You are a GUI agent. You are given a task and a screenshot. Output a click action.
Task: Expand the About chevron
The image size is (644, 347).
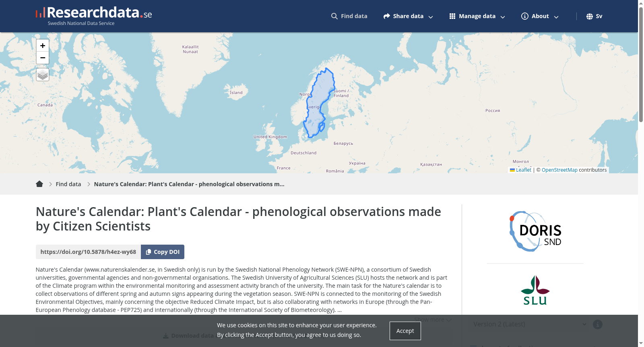556,17
